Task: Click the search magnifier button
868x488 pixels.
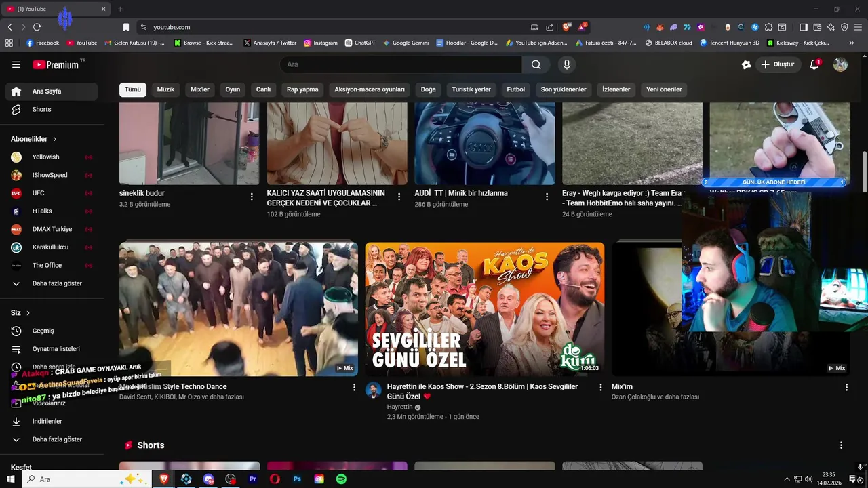Action: 536,64
